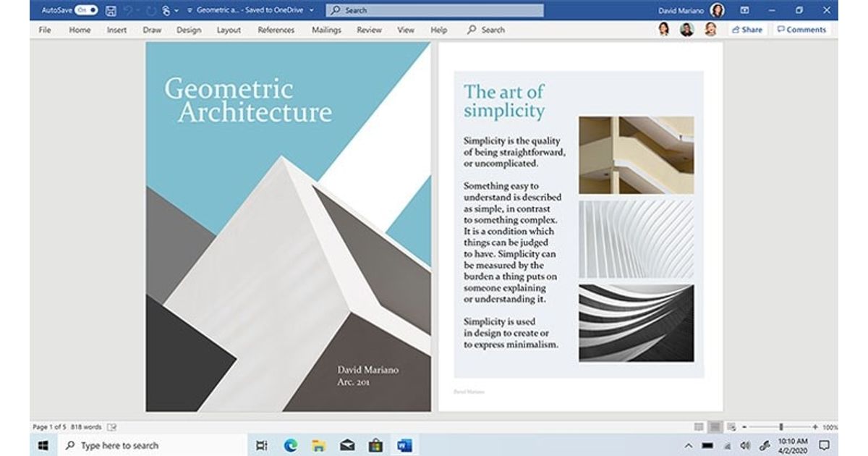Click David Mariano's account profile picture
The width and height of the screenshot is (868, 456).
click(717, 11)
